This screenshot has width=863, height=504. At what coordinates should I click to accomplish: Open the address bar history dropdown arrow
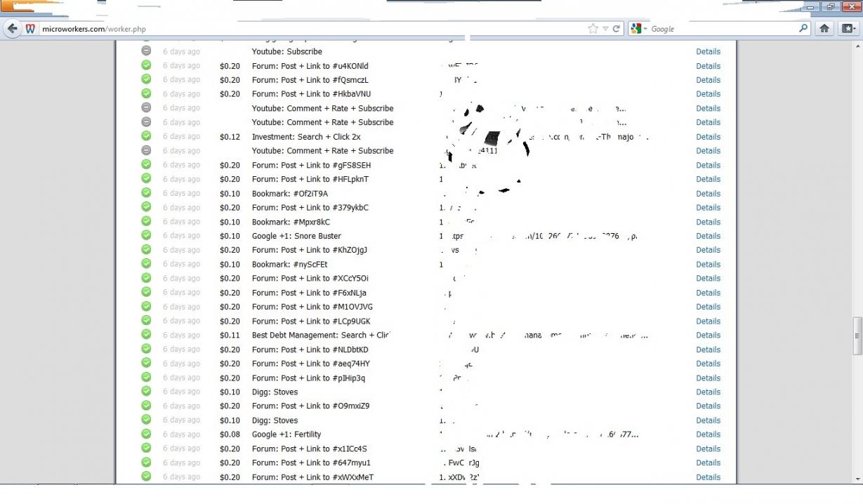click(x=605, y=29)
